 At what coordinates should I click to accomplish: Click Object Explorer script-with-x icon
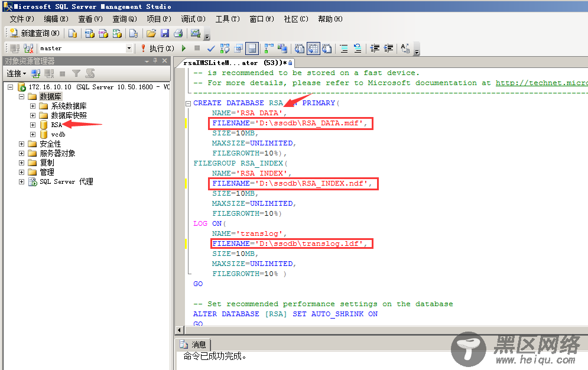click(90, 73)
